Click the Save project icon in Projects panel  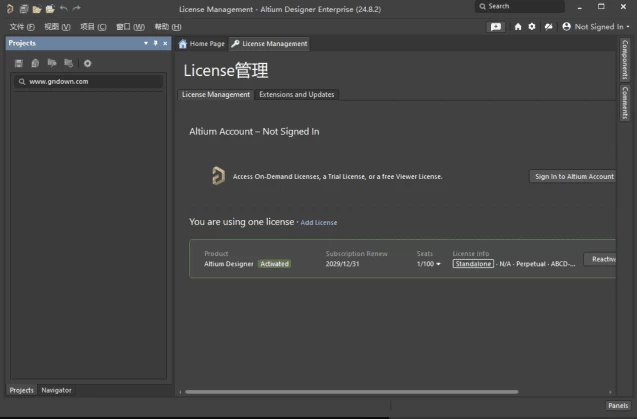[x=19, y=63]
